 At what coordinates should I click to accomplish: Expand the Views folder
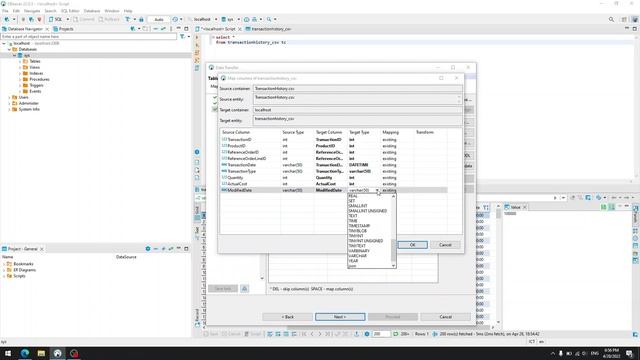[x=20, y=67]
